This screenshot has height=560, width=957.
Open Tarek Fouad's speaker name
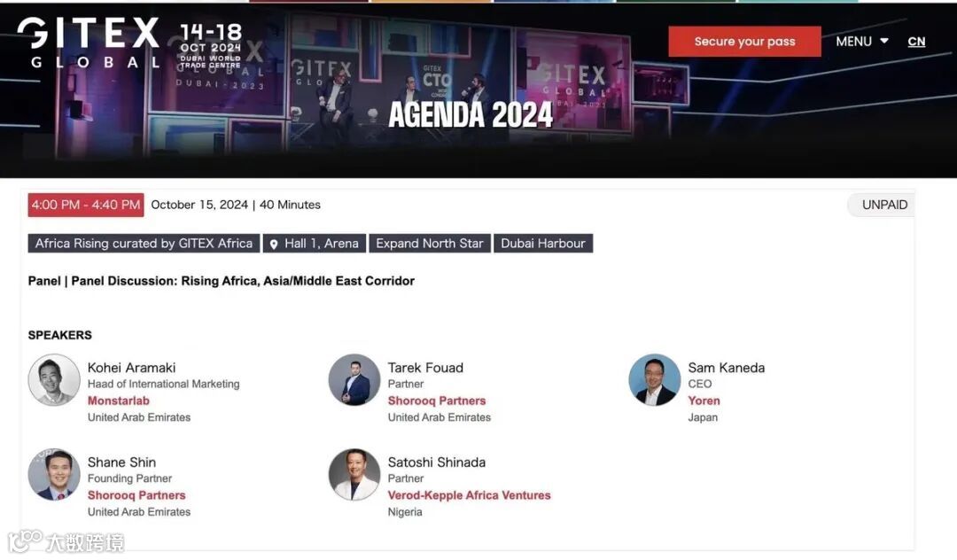click(425, 368)
